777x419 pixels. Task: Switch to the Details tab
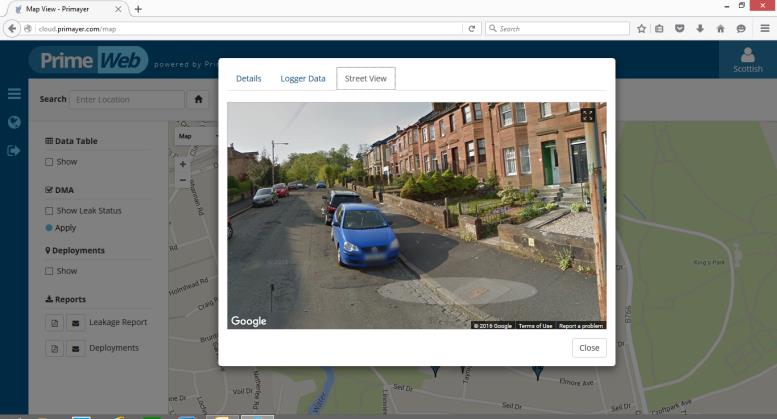coord(248,78)
